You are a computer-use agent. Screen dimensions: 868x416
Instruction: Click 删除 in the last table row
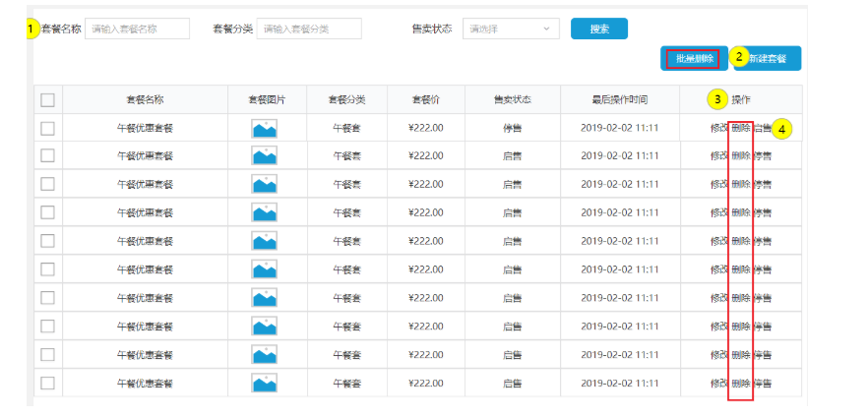[741, 384]
